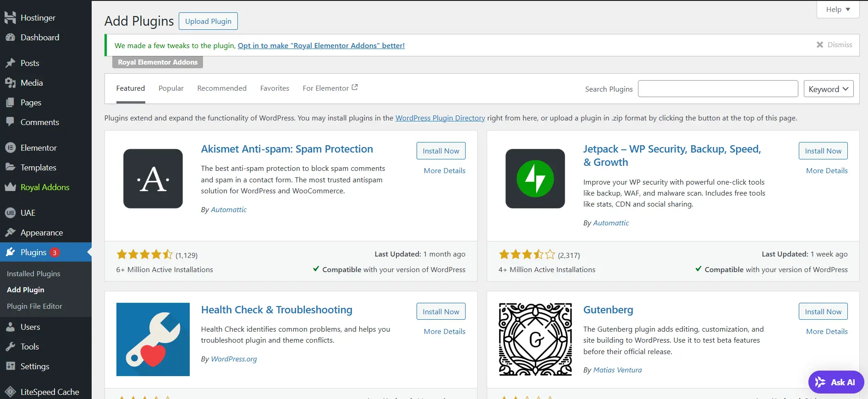
Task: Click the Appearance paintbrush icon
Action: click(x=10, y=233)
